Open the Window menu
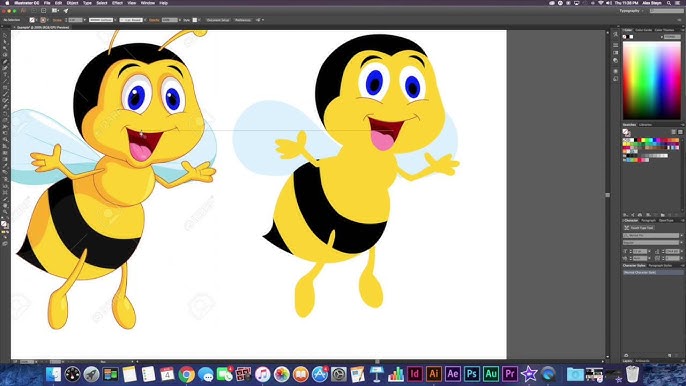This screenshot has height=386, width=686. 147,3
